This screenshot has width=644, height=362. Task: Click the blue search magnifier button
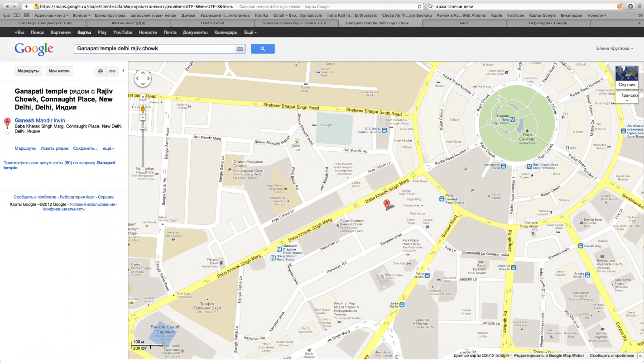click(263, 49)
